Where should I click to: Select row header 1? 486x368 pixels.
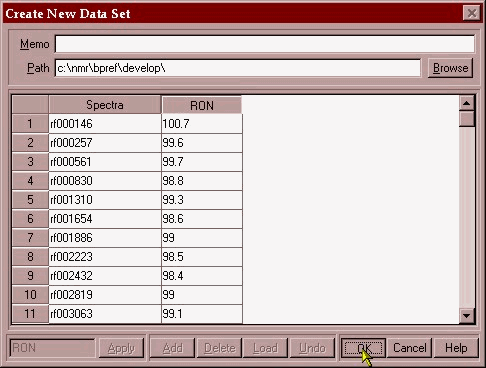[x=30, y=124]
